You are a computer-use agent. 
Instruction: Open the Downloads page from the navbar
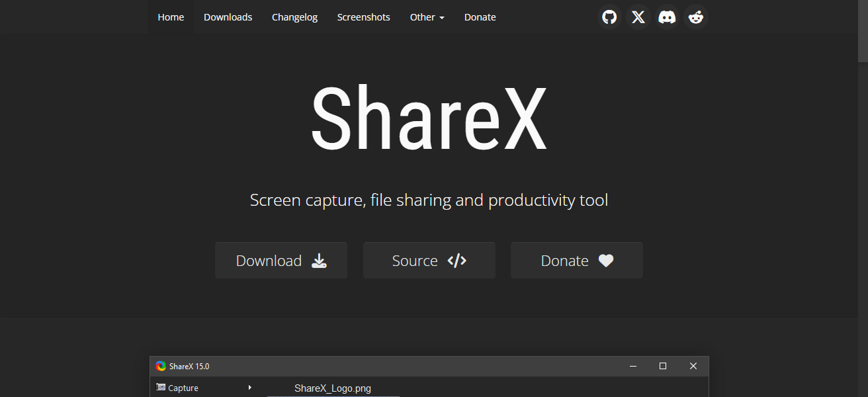click(x=228, y=17)
